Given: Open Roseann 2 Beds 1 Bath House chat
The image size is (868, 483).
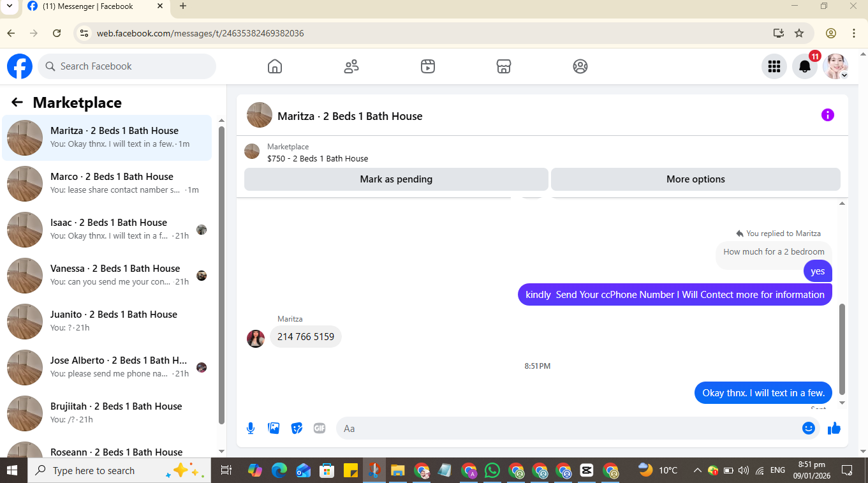Looking at the screenshot, I should [107, 448].
